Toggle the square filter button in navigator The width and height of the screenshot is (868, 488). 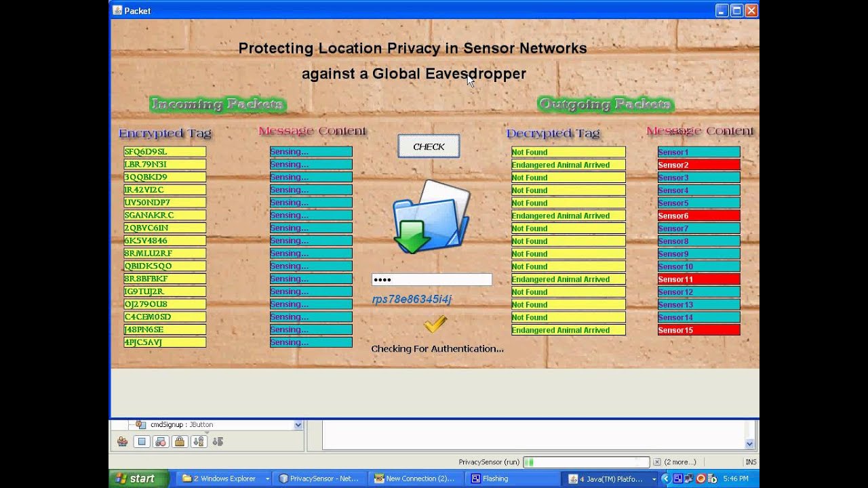point(142,442)
